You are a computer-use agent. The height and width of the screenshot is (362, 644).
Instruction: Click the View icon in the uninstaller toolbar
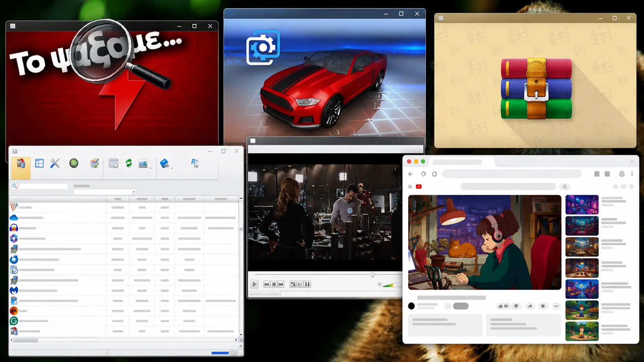[x=143, y=163]
